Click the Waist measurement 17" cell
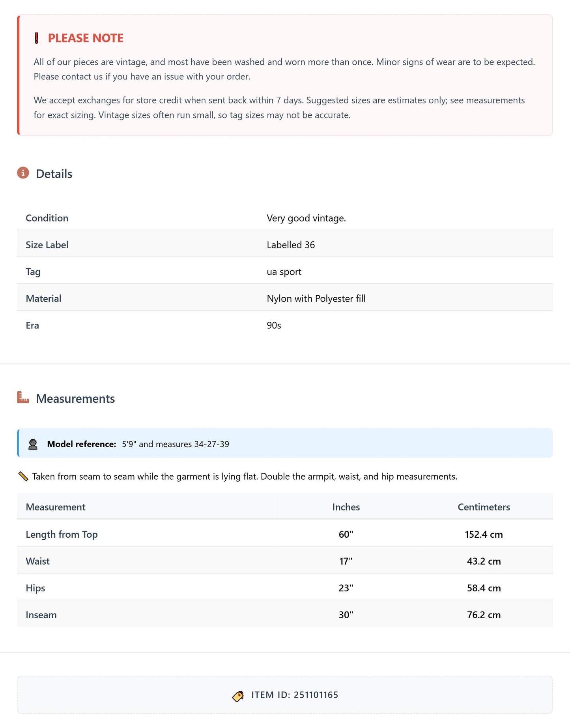Screen dimensions: 570x728 346,561
